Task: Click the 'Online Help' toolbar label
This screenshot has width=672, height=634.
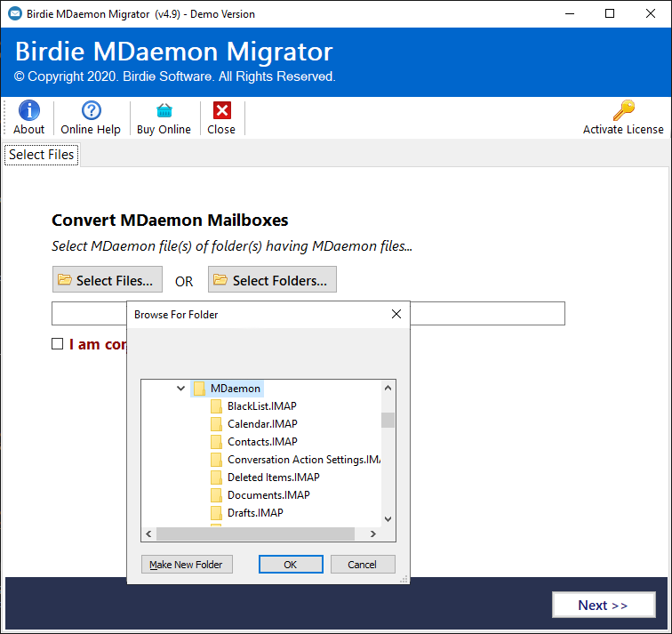Action: (91, 130)
